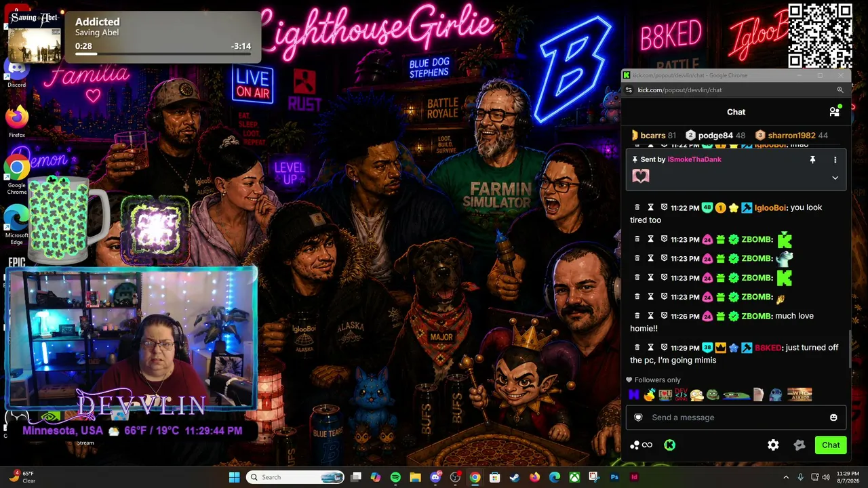868x488 pixels.
Task: Timeout B8KED using the hourglass icon
Action: pyautogui.click(x=650, y=348)
